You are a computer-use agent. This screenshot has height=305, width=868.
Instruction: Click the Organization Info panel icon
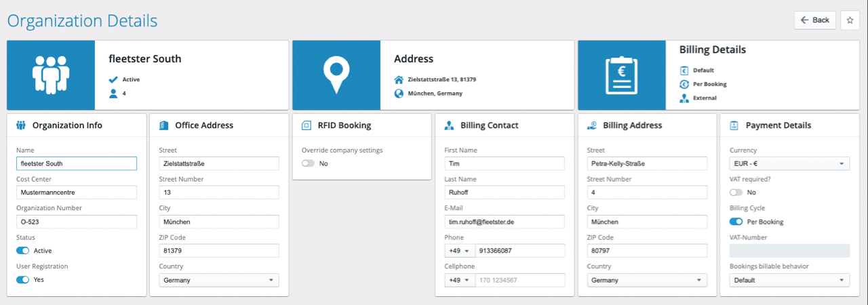click(21, 125)
